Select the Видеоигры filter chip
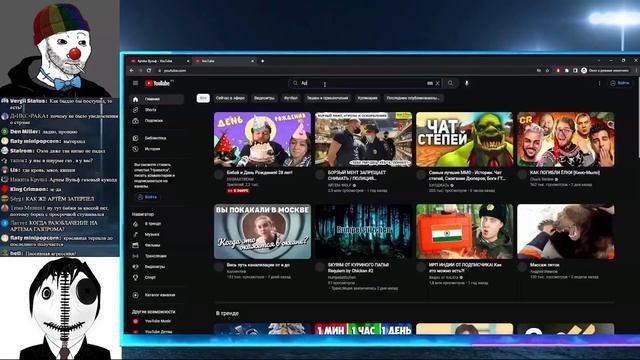This screenshot has height=360, width=640. (x=264, y=98)
